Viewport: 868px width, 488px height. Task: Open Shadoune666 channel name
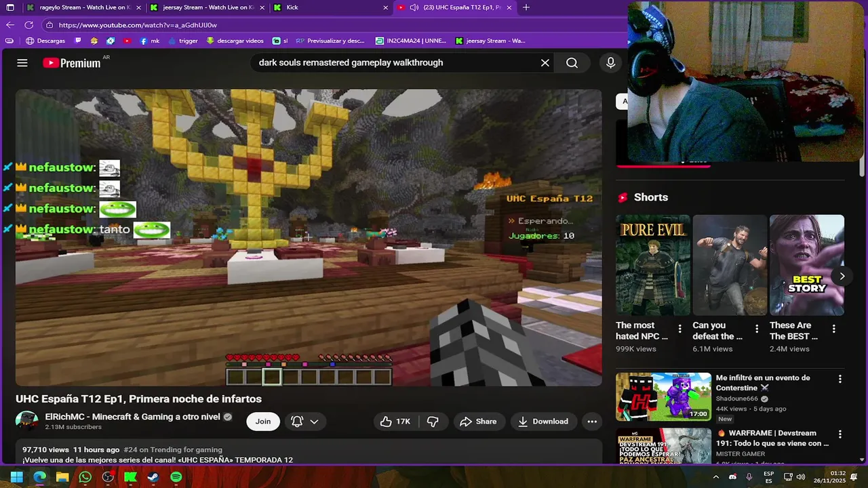(738, 399)
